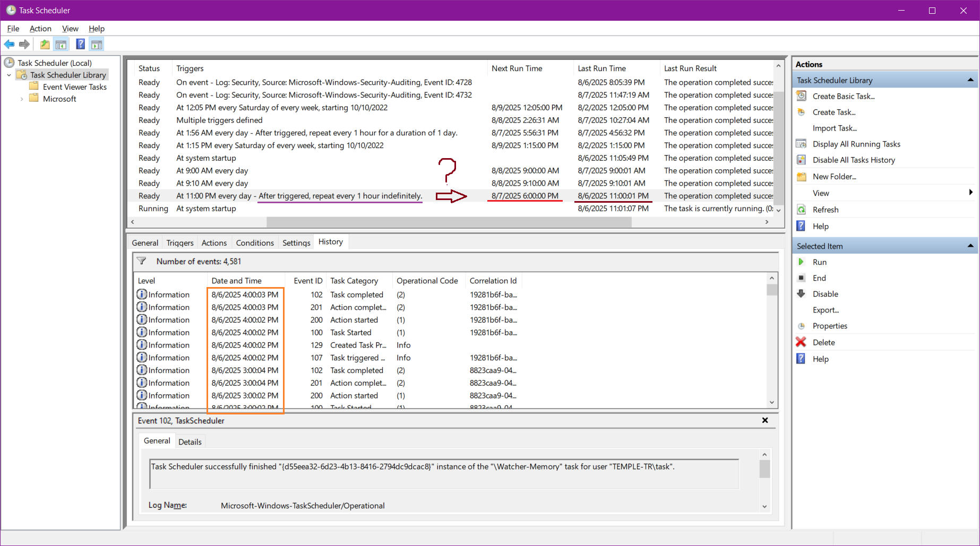
Task: Click the Up one level folder icon
Action: (x=45, y=45)
